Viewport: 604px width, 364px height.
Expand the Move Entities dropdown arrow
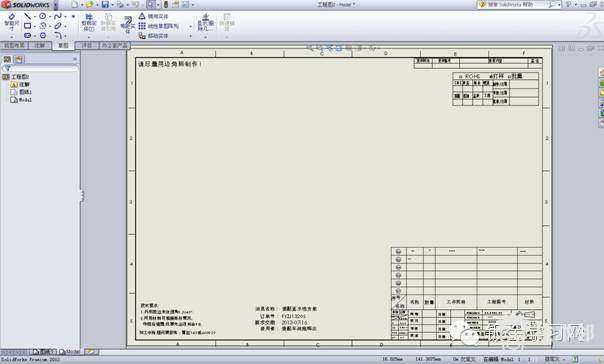[x=190, y=36]
